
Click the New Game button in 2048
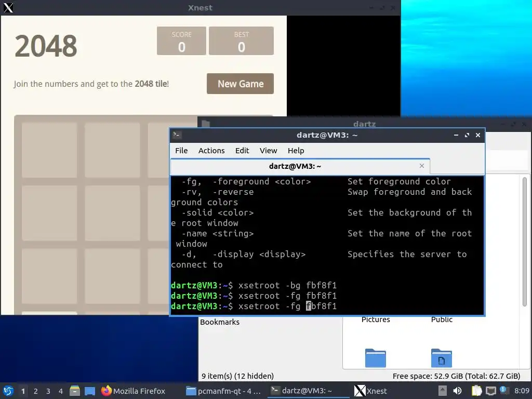240,84
